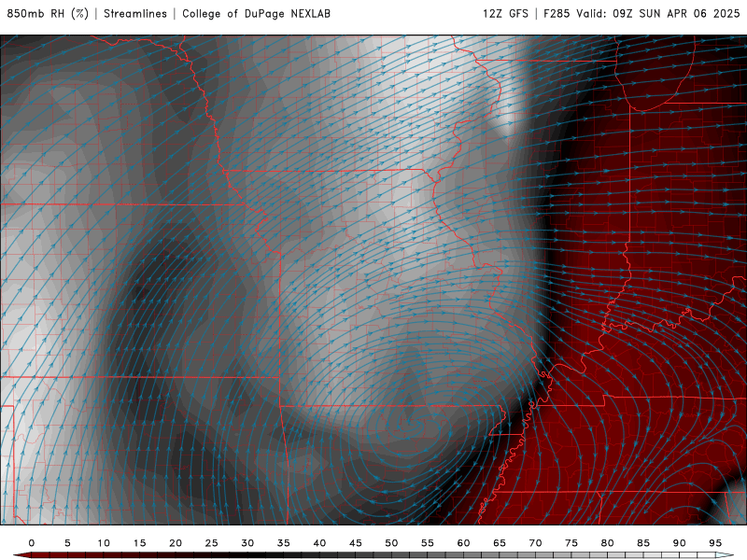Screen dimensions: 747x560
Task: Click the "30" value on the color scale
Action: (x=247, y=543)
